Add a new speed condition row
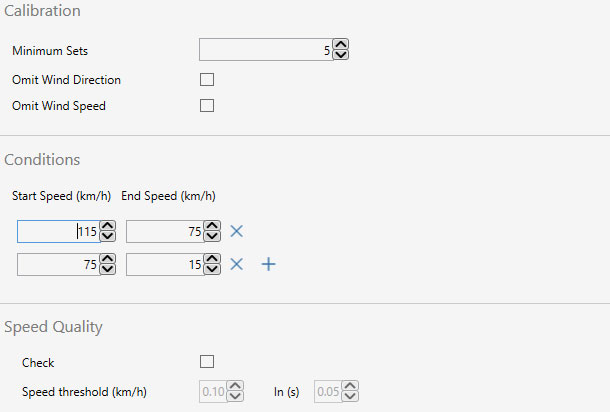 click(x=268, y=264)
